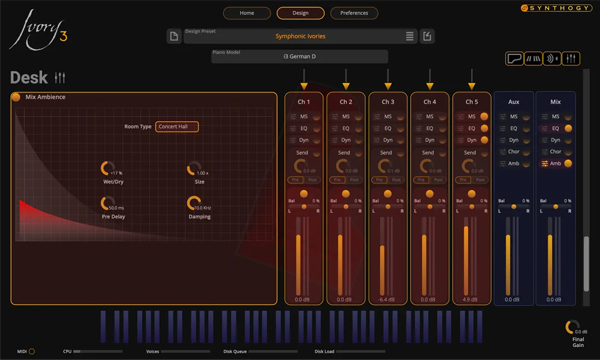Open Ch 5 Dyn settings icon
Image resolution: width=600 pixels, height=360 pixels.
[x=461, y=140]
